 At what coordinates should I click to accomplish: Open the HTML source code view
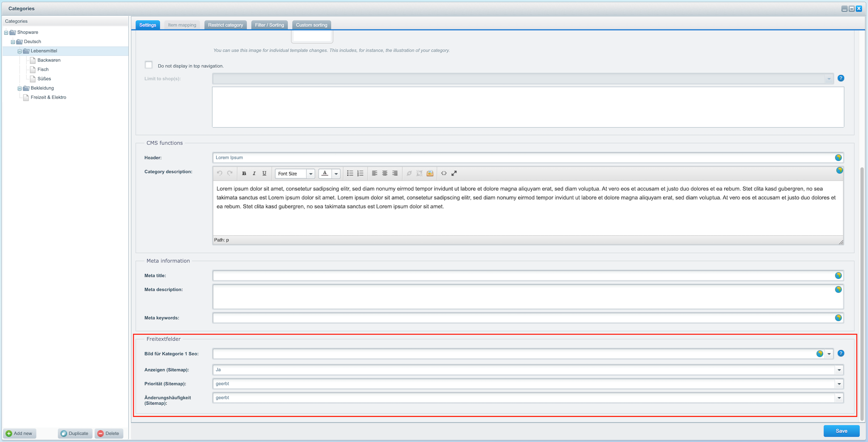(444, 173)
